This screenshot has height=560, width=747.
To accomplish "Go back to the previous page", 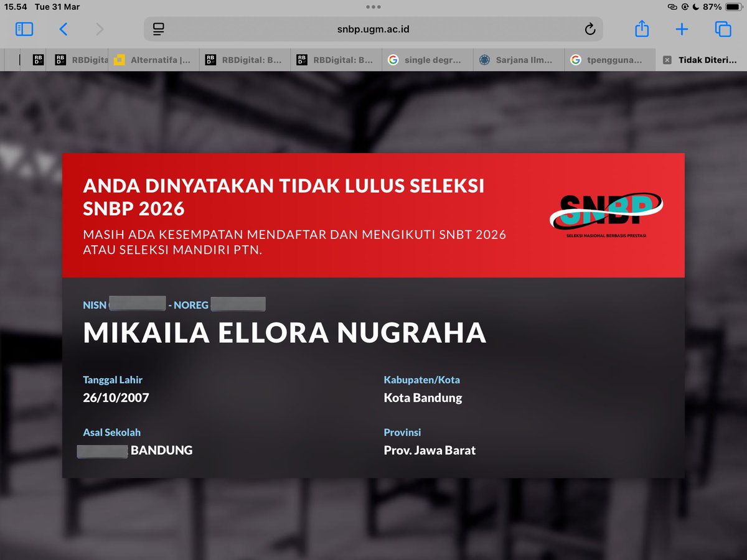I will coord(63,29).
